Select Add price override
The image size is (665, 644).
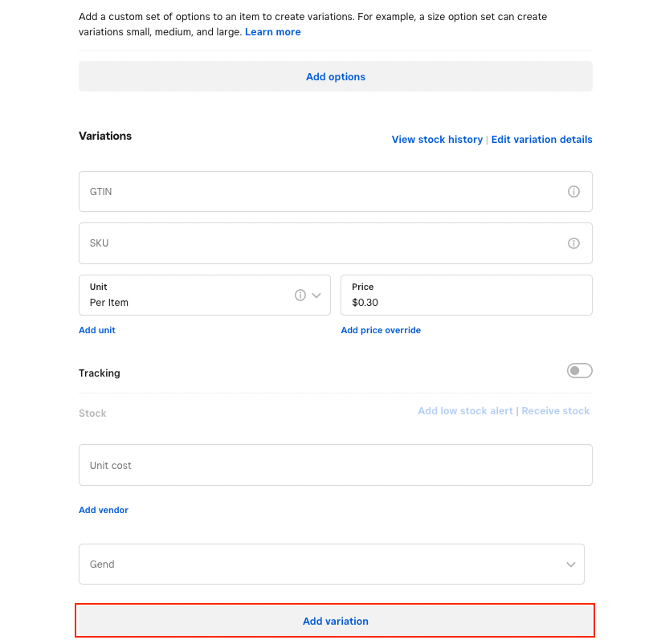[381, 330]
